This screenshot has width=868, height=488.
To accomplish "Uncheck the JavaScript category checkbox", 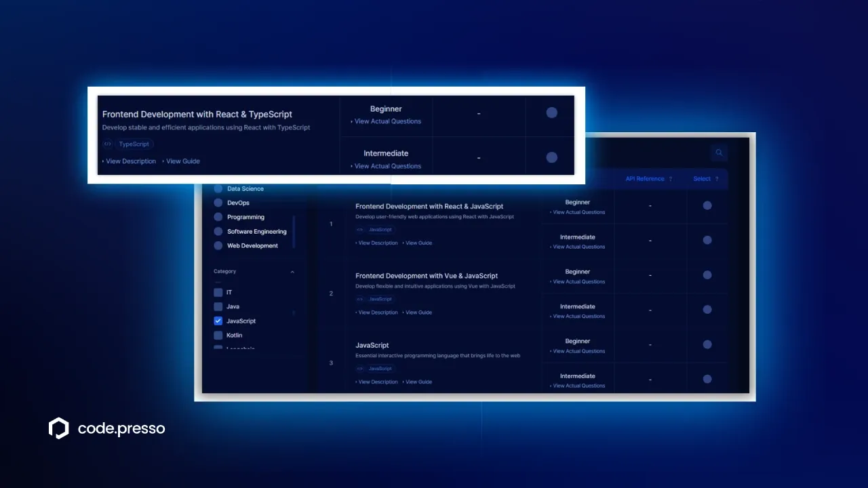I will (x=218, y=321).
